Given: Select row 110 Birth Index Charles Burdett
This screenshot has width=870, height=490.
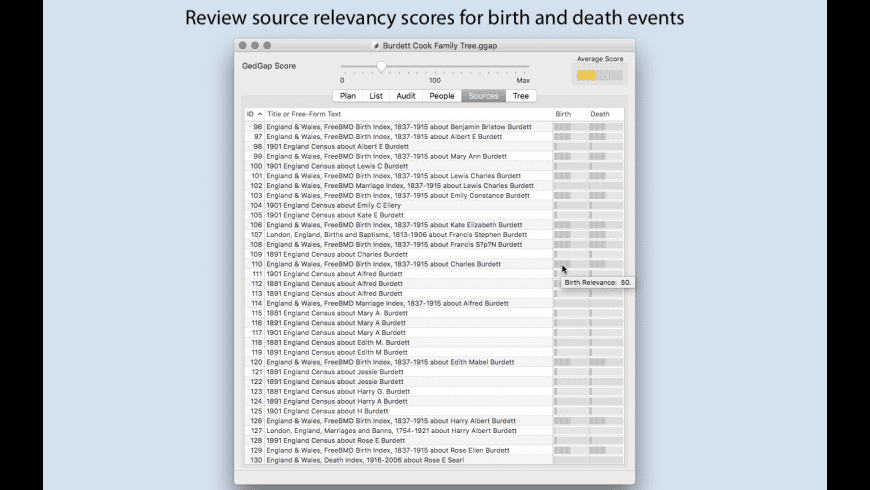Looking at the screenshot, I should click(434, 264).
